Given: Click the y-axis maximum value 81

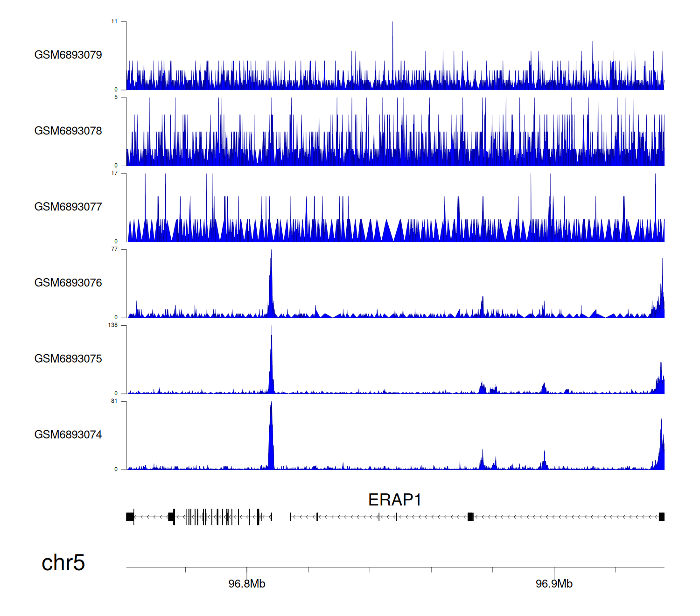Looking at the screenshot, I should [114, 401].
